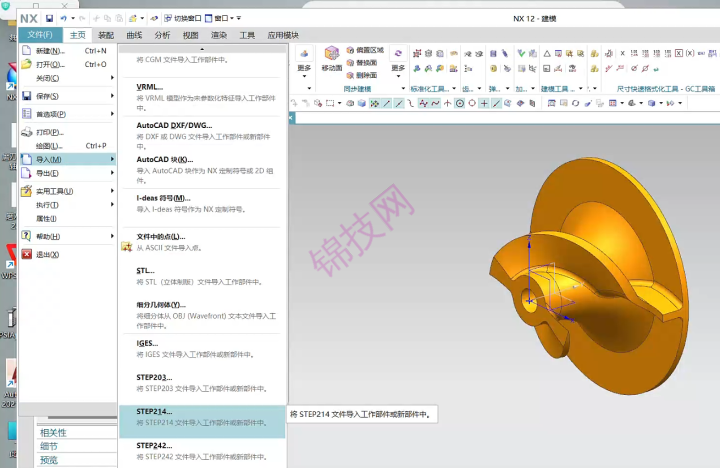Choose AutoCAD DXF/DWG... import option
The image size is (720, 468).
tap(202, 135)
